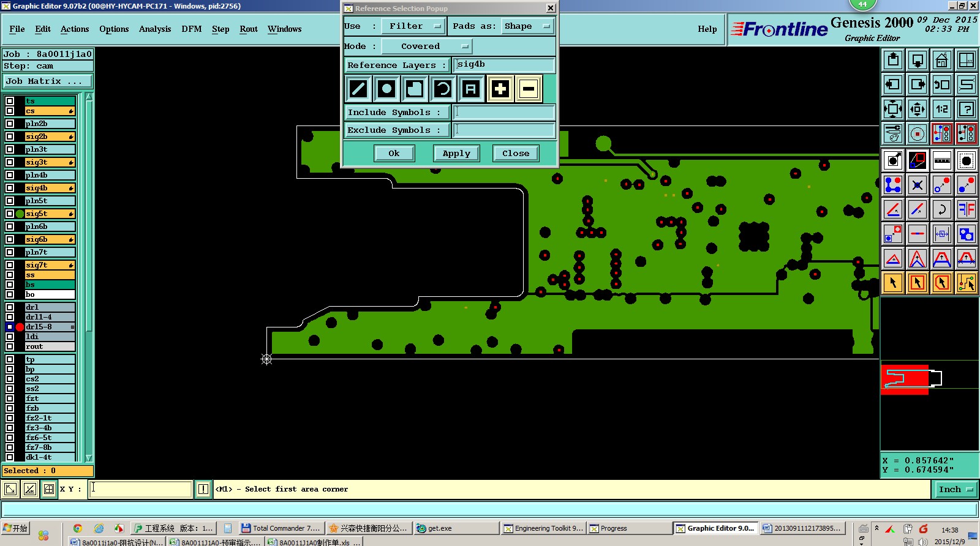Open the DFM menu
This screenshot has width=980, height=546.
coord(192,29)
